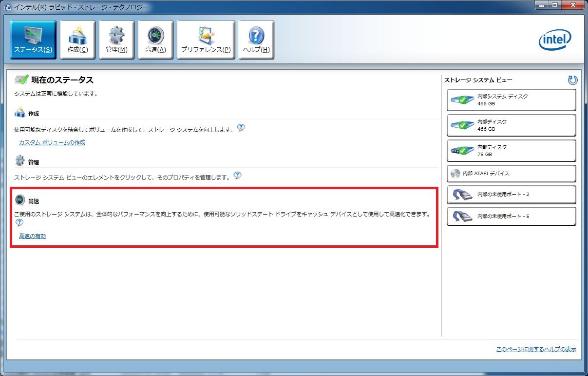Click the カスタム ボリュームの作成 link
Image resolution: width=588 pixels, height=376 pixels.
click(52, 142)
